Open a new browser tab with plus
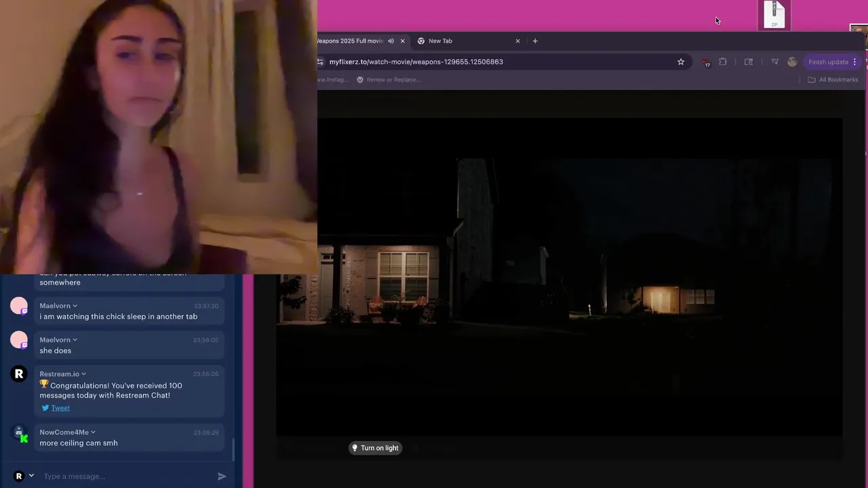868x488 pixels. click(535, 41)
